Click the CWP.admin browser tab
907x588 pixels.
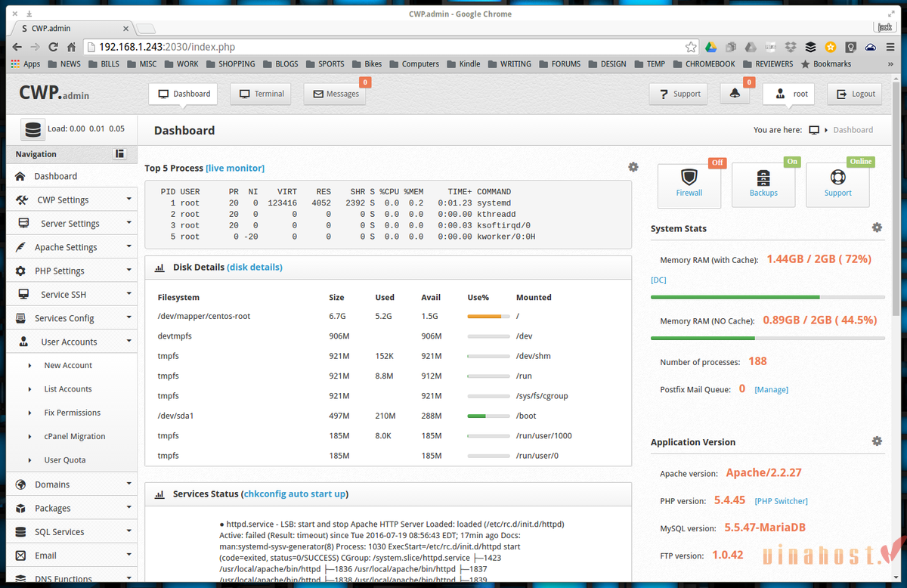[72, 28]
